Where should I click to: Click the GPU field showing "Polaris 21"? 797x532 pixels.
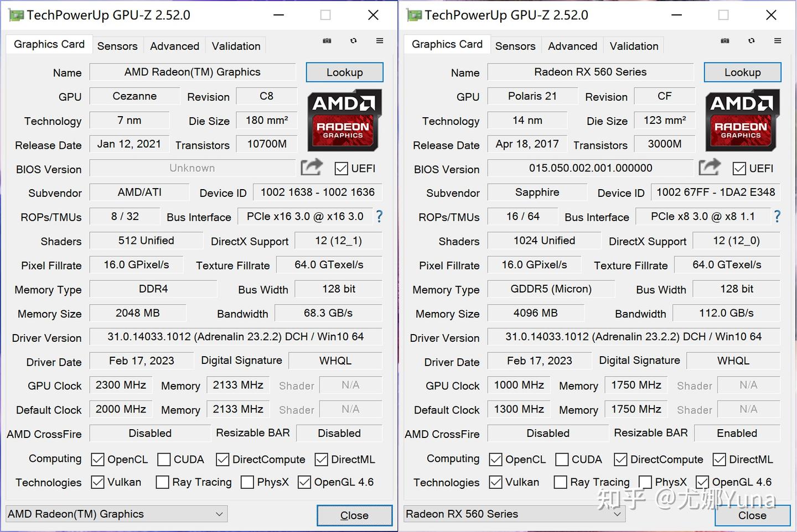click(x=532, y=96)
